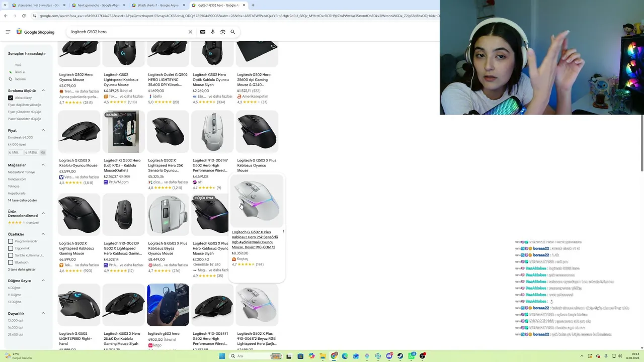Viewport: 644px width, 362px height.
Task: Collapse the Düğme Sayısı section
Action: click(43, 281)
